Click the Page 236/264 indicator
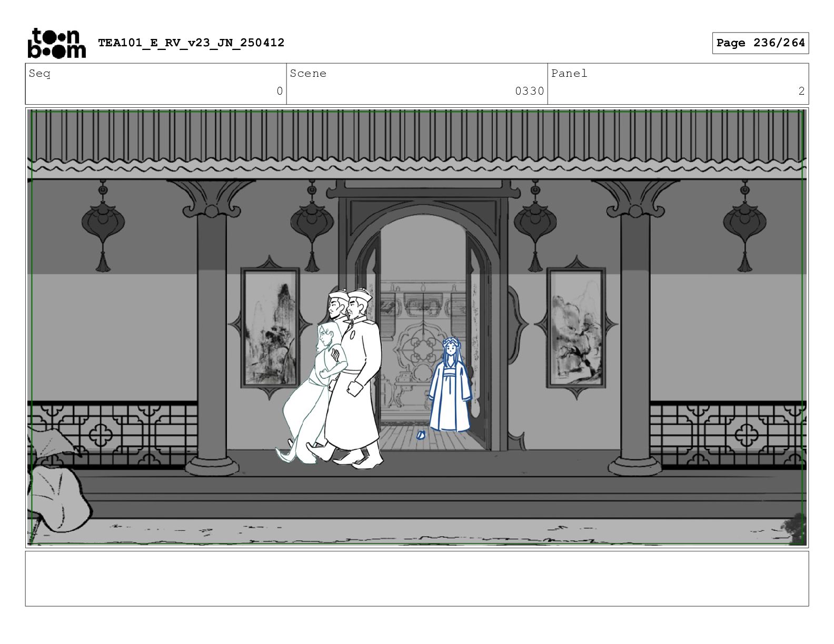 point(760,43)
